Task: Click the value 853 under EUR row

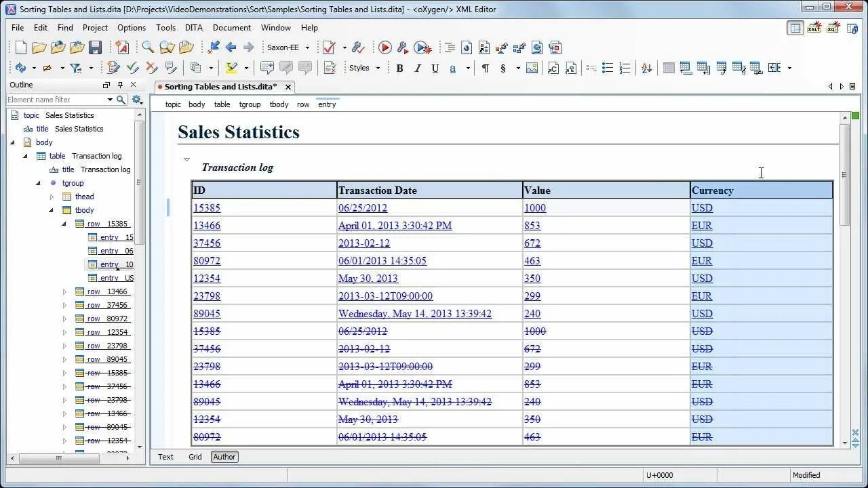Action: click(x=532, y=226)
